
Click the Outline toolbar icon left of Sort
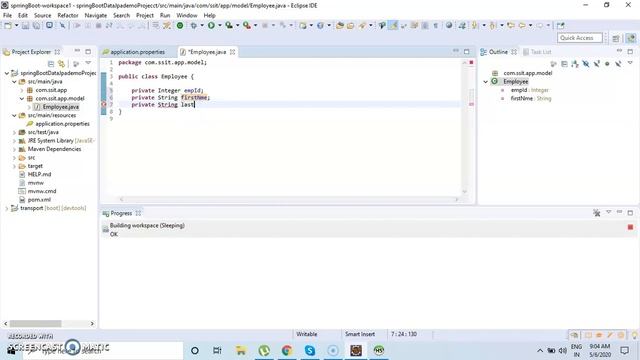(564, 64)
